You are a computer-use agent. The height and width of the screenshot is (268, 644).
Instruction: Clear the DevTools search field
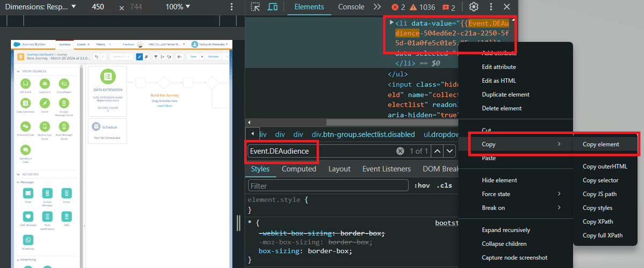pyautogui.click(x=400, y=151)
